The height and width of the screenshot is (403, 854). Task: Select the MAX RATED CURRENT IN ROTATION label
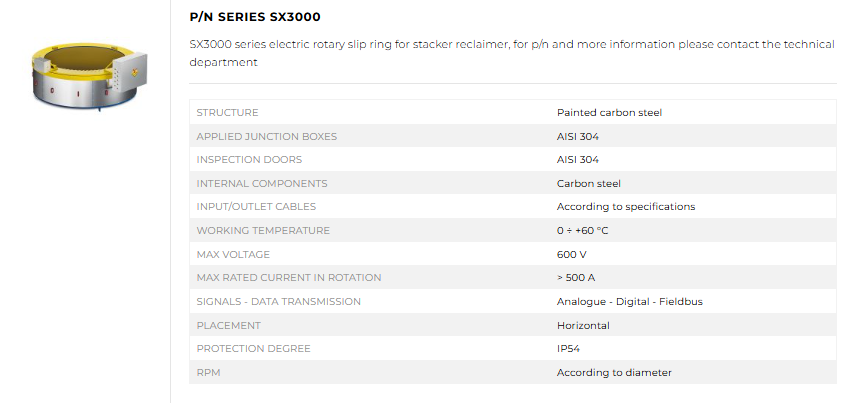coord(289,278)
